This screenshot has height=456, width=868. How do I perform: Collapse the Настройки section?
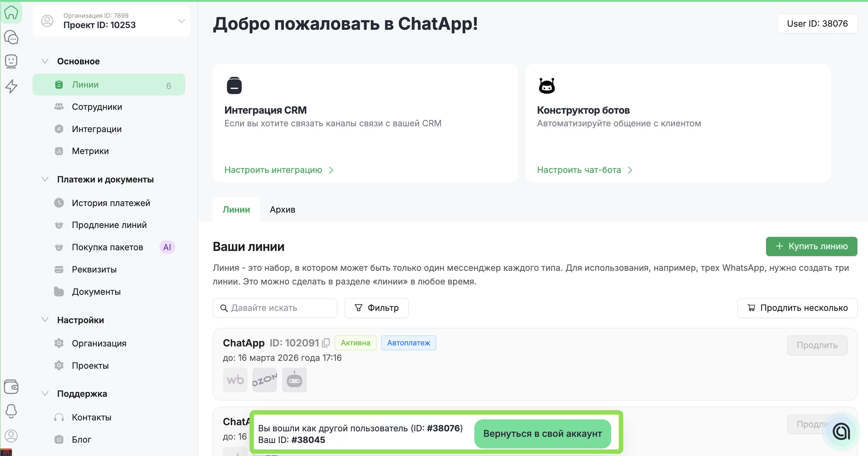click(x=45, y=320)
